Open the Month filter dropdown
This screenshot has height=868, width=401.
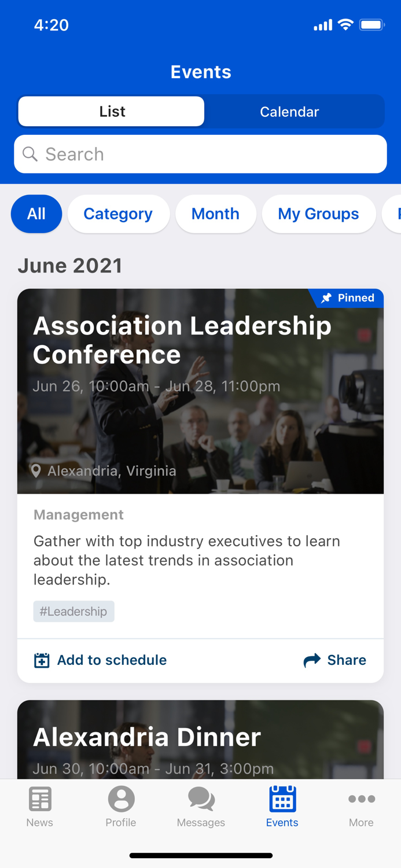pyautogui.click(x=215, y=214)
